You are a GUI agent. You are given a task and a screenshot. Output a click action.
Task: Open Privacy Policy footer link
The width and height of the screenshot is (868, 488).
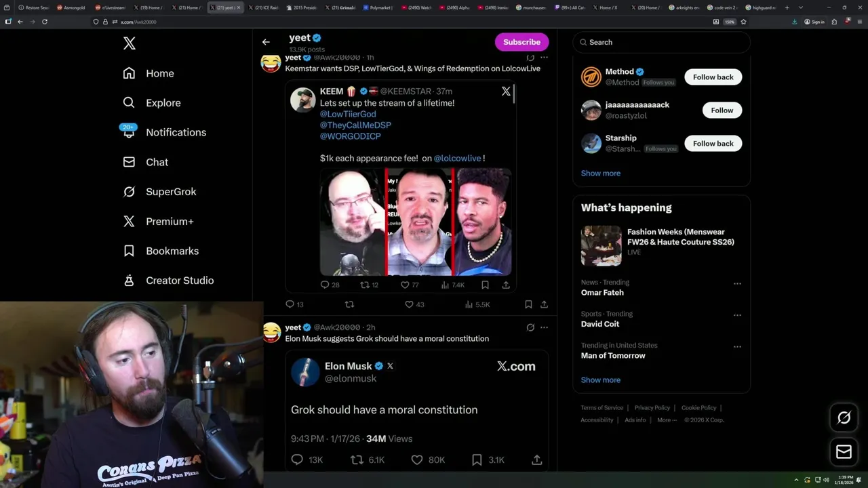(x=652, y=408)
